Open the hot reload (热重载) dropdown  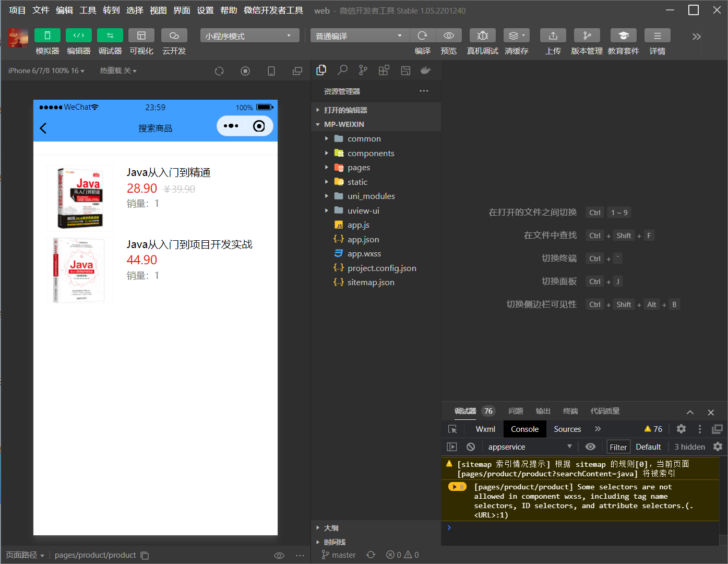click(118, 70)
